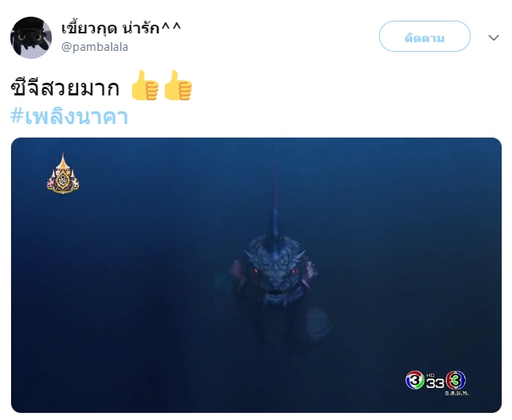Open the hashtag #เพลิงนาคา
The width and height of the screenshot is (512, 420).
tap(69, 117)
